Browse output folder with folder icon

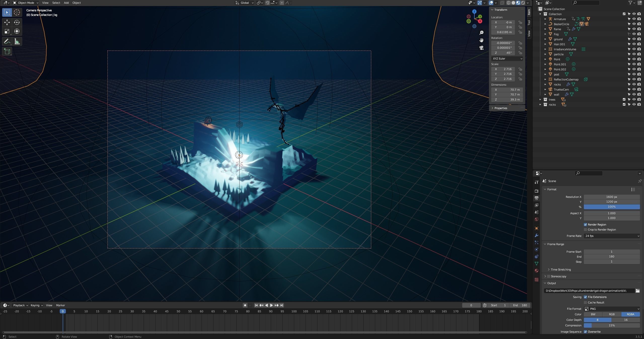coord(637,291)
